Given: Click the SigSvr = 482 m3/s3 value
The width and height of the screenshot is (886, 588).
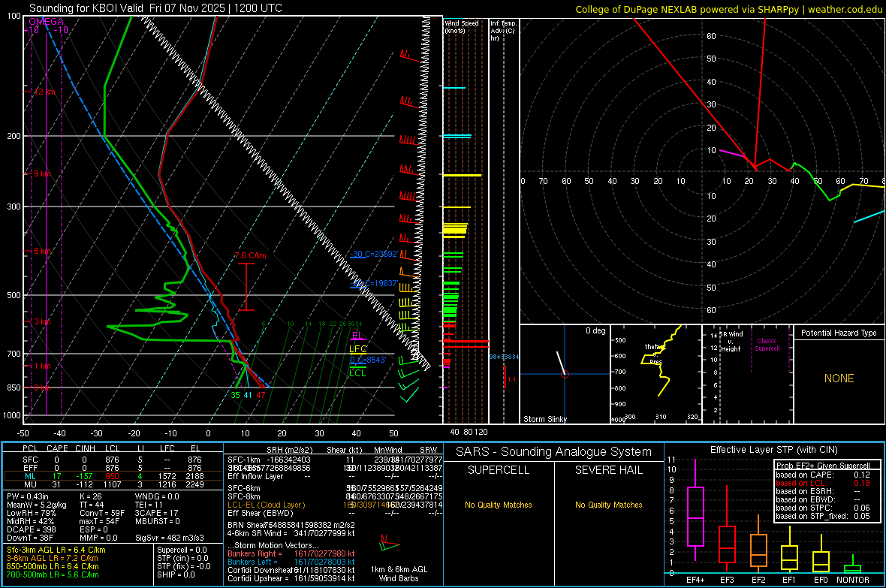Looking at the screenshot, I should pos(169,538).
